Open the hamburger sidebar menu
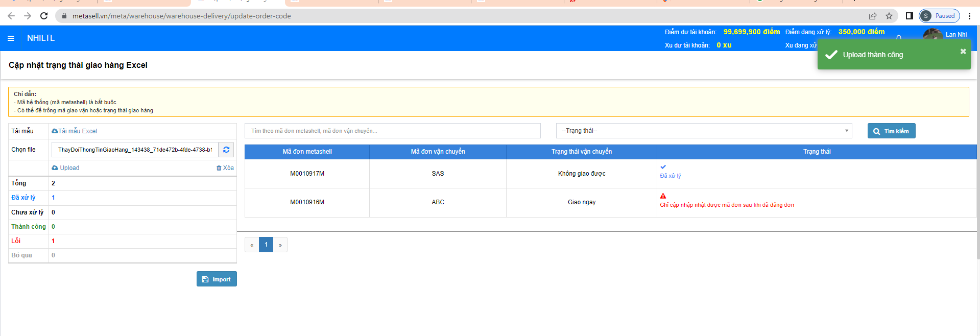Screen dimensions: 980x336 tap(11, 38)
